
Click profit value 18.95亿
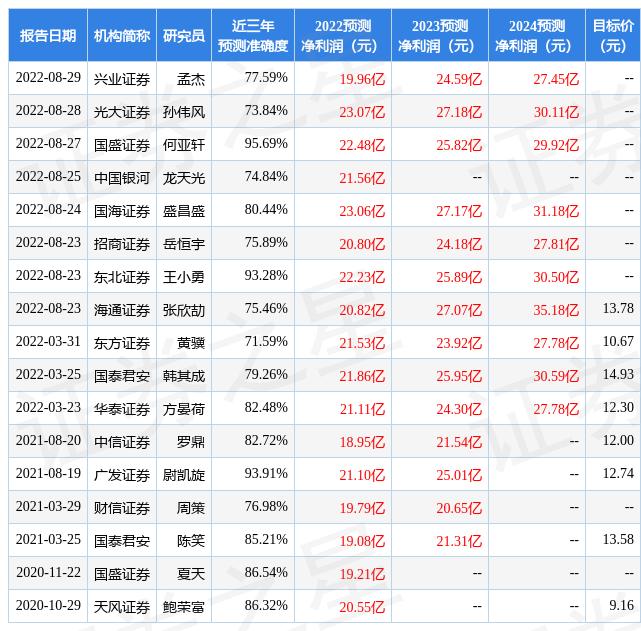coord(362,442)
